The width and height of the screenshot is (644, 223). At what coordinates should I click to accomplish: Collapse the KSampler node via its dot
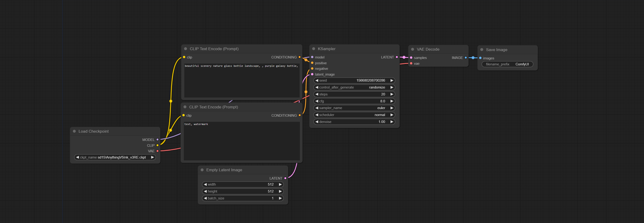313,49
